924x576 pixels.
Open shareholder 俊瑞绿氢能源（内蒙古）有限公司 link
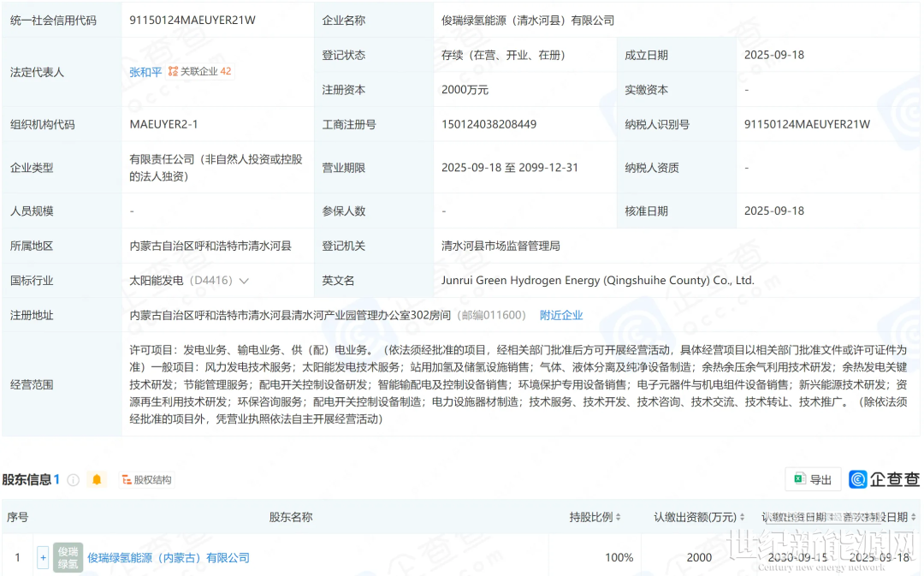pos(169,558)
